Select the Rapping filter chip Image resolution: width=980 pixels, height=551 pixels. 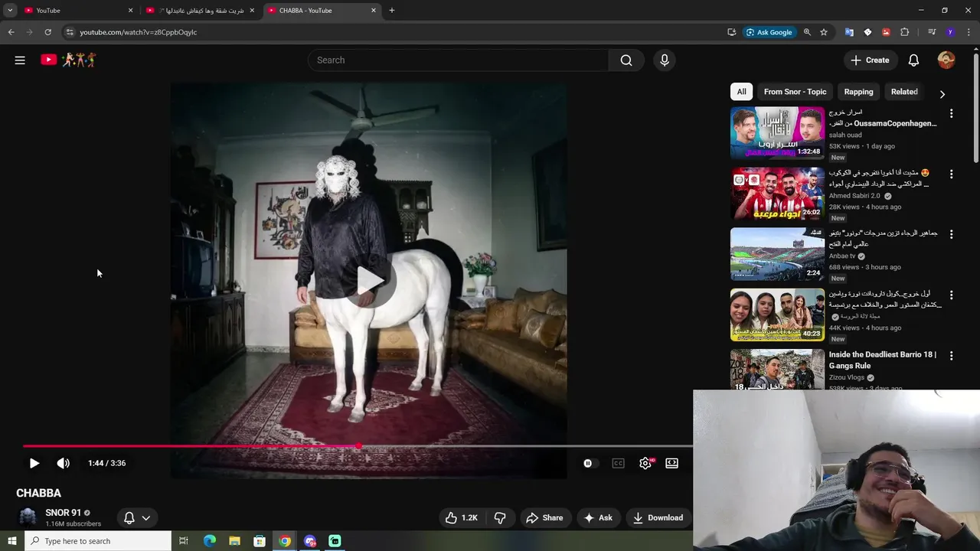tap(858, 92)
